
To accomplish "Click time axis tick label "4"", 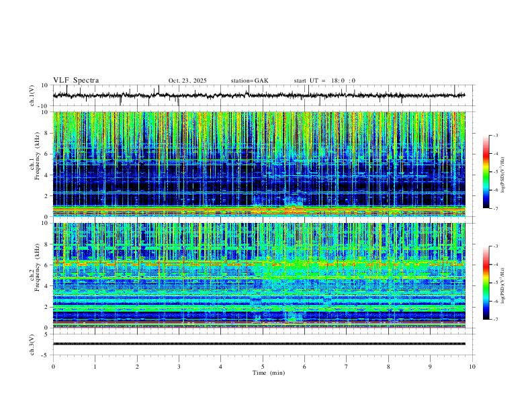I will coord(220,367).
